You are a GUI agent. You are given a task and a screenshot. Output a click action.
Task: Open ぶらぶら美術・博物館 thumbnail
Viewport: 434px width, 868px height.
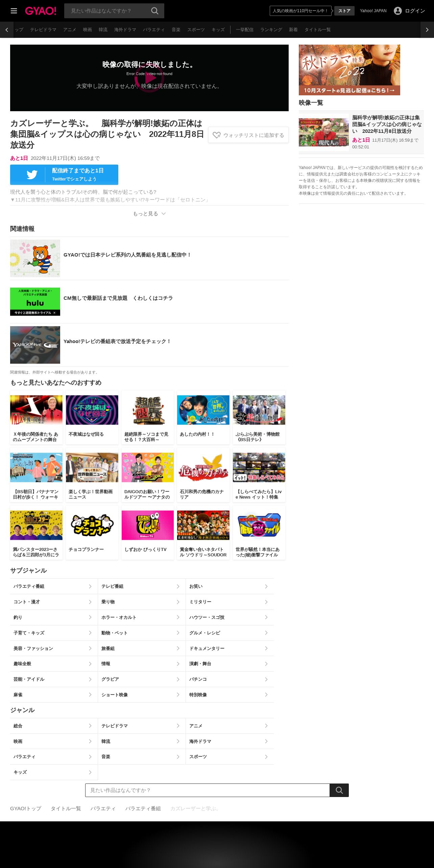click(259, 410)
